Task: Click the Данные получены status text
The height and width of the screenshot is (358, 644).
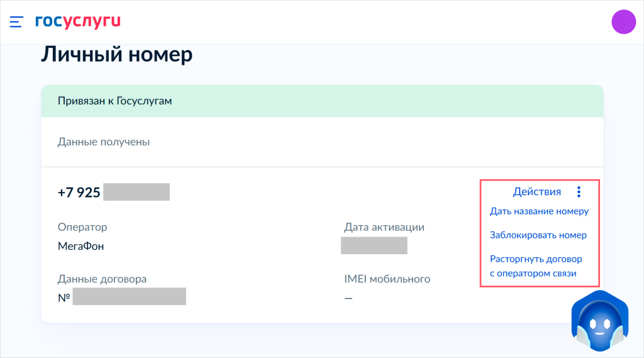Action: pos(104,142)
